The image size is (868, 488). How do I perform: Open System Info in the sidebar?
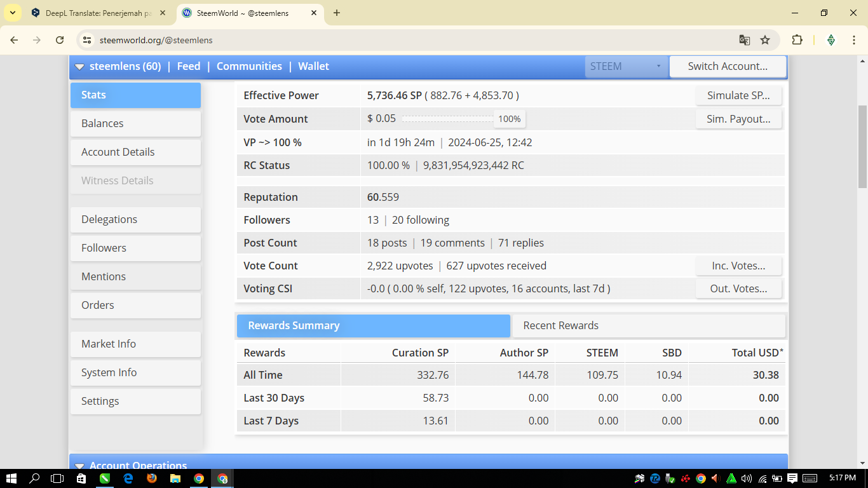(x=135, y=373)
